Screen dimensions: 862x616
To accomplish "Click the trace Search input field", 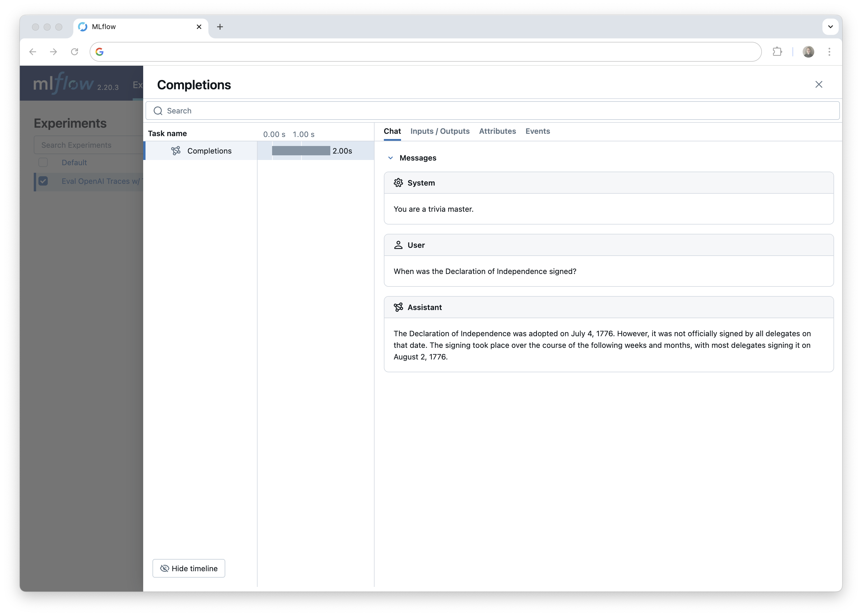I will pyautogui.click(x=266, y=111).
